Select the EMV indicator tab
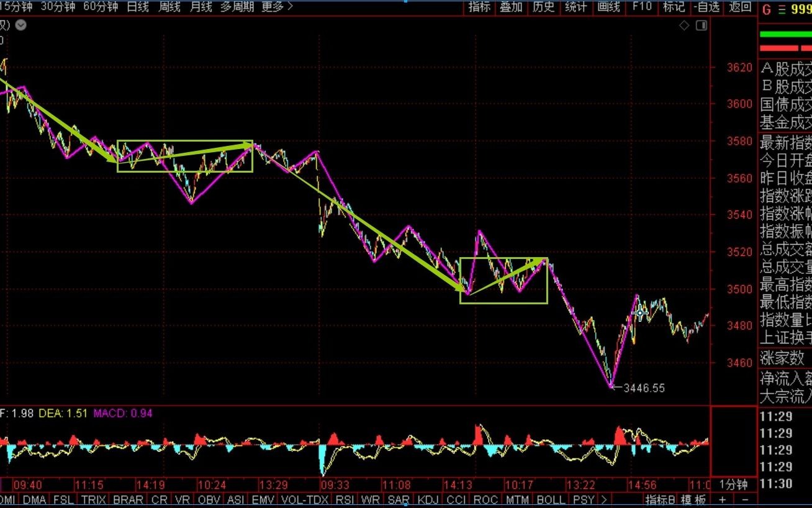Image resolution: width=812 pixels, height=508 pixels. pyautogui.click(x=263, y=499)
